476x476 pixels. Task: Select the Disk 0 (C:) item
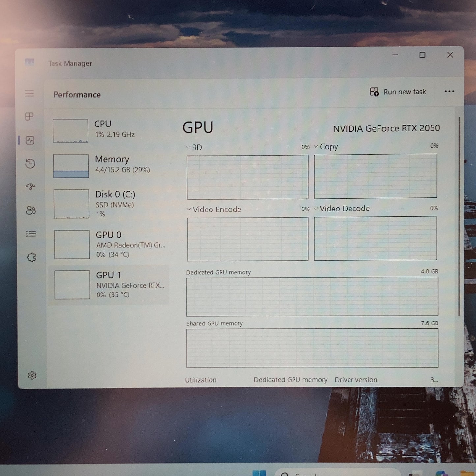[109, 204]
